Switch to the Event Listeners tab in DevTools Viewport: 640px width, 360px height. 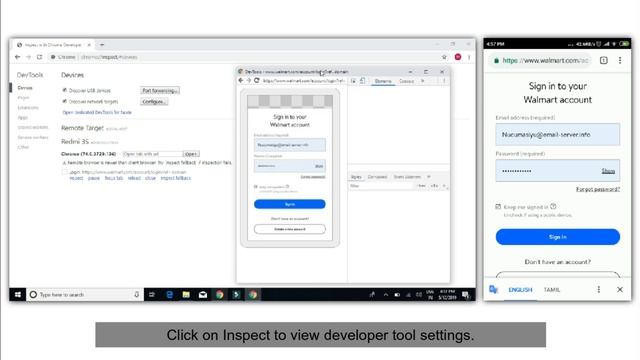coord(407,177)
